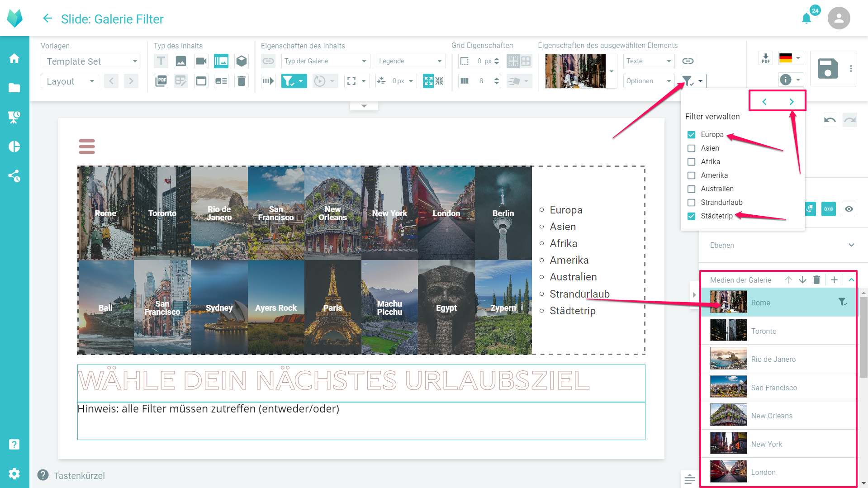This screenshot has width=868, height=488.
Task: Click the grid columns value field showing 8
Action: tap(481, 81)
